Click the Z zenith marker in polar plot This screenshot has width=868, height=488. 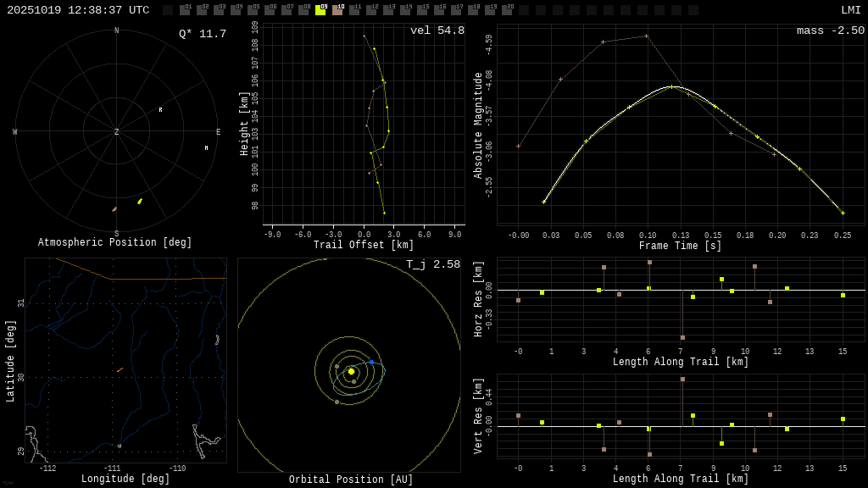tap(117, 132)
